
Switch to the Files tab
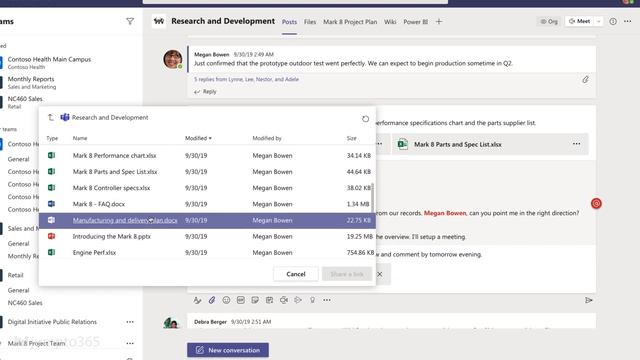[310, 22]
